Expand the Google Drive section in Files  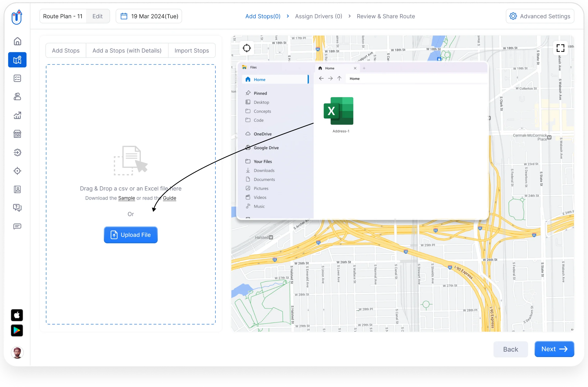(266, 147)
